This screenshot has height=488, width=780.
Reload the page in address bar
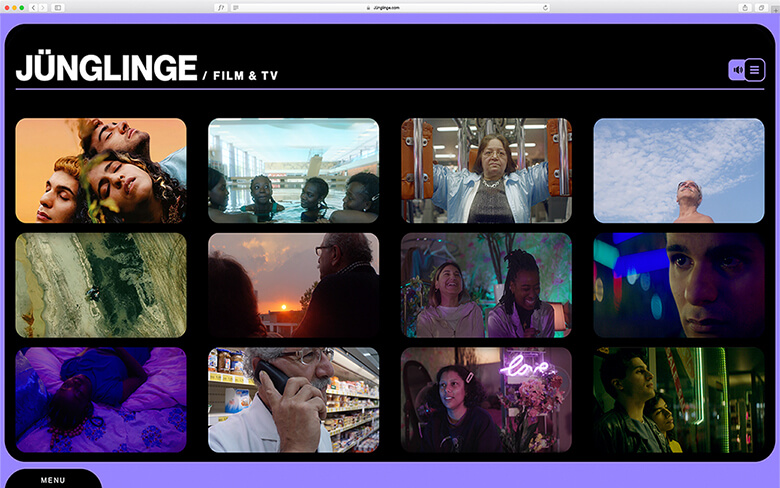[545, 7]
